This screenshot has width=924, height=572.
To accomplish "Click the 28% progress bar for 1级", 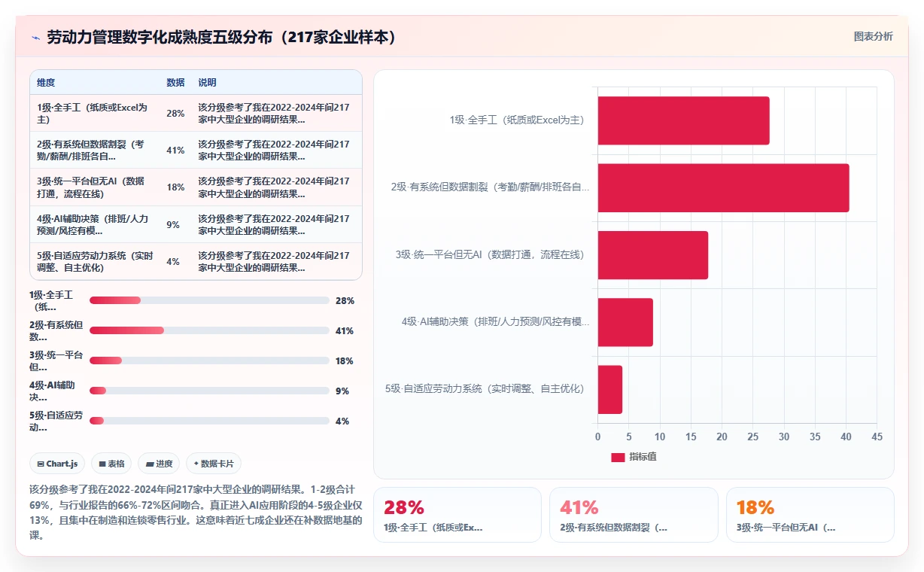I will click(x=209, y=300).
